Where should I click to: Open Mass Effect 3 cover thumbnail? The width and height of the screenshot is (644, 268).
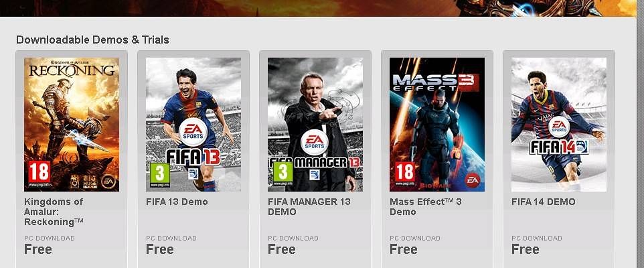tap(437, 125)
